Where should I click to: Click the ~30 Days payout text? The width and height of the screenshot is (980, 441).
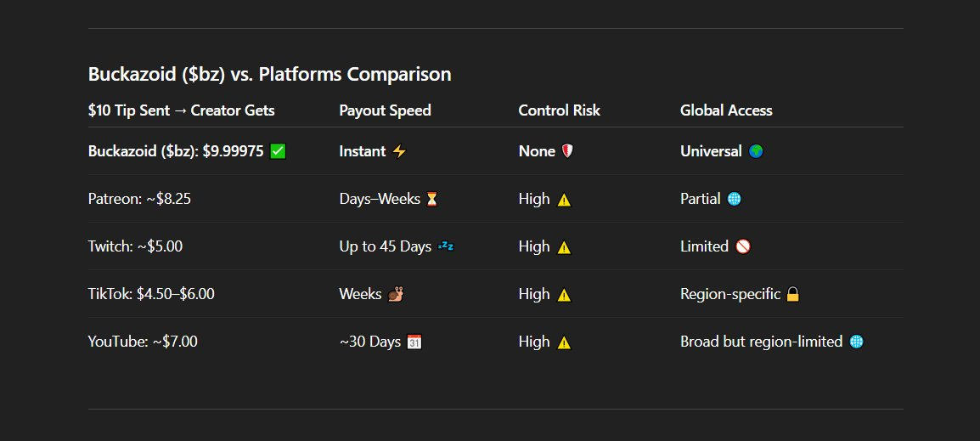[370, 342]
